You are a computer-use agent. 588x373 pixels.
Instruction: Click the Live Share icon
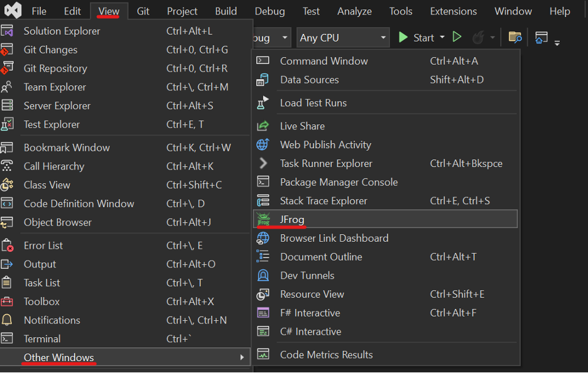tap(263, 126)
